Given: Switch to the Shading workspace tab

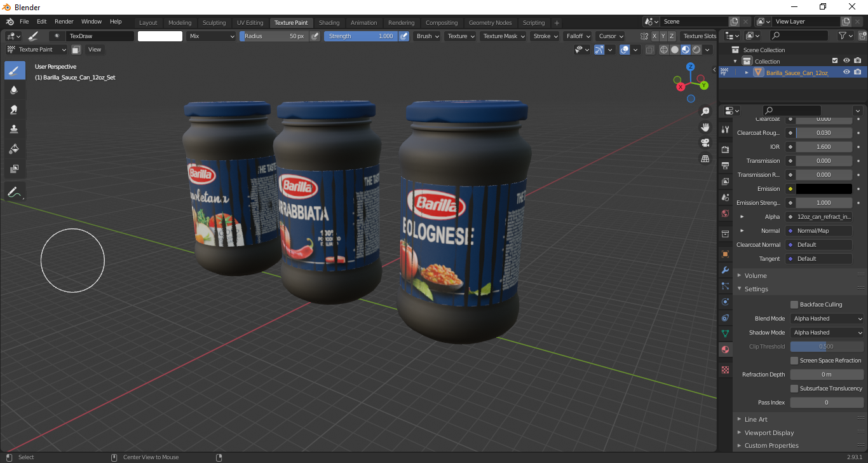Looking at the screenshot, I should coord(329,23).
